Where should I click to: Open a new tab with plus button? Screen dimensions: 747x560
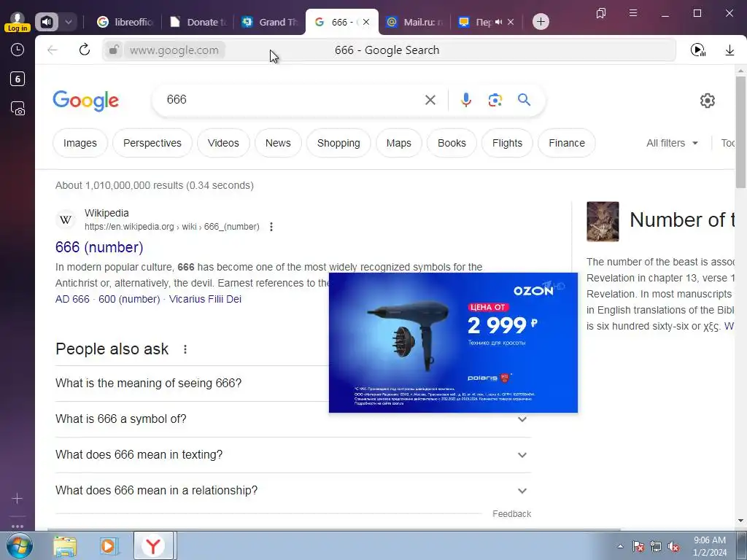(x=541, y=22)
